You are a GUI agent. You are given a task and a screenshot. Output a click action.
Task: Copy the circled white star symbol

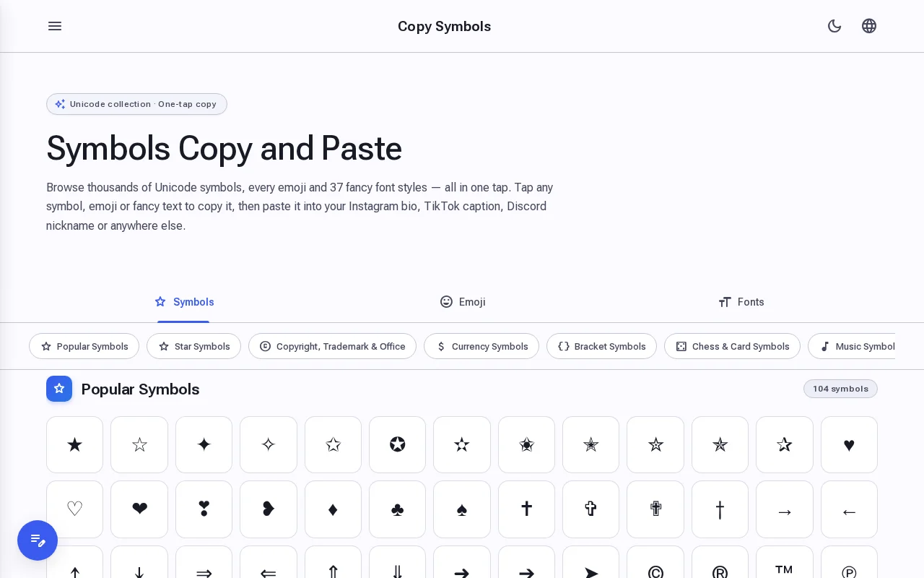pos(397,444)
